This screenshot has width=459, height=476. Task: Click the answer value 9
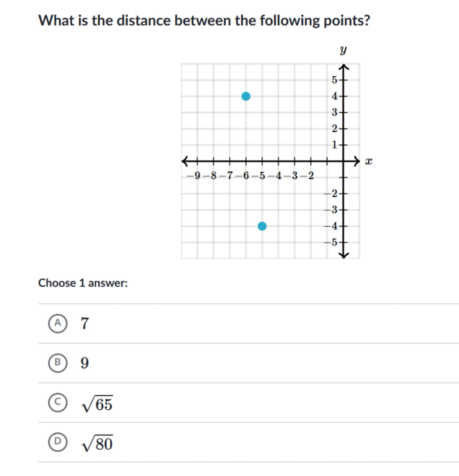pyautogui.click(x=85, y=363)
